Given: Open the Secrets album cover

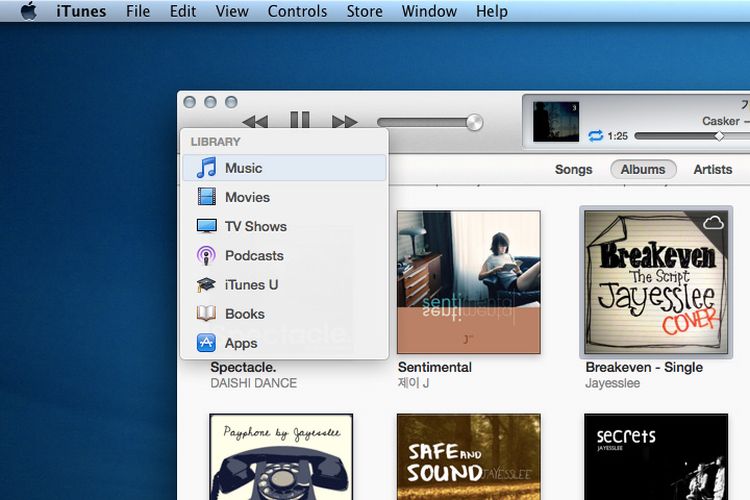Looking at the screenshot, I should 656,457.
